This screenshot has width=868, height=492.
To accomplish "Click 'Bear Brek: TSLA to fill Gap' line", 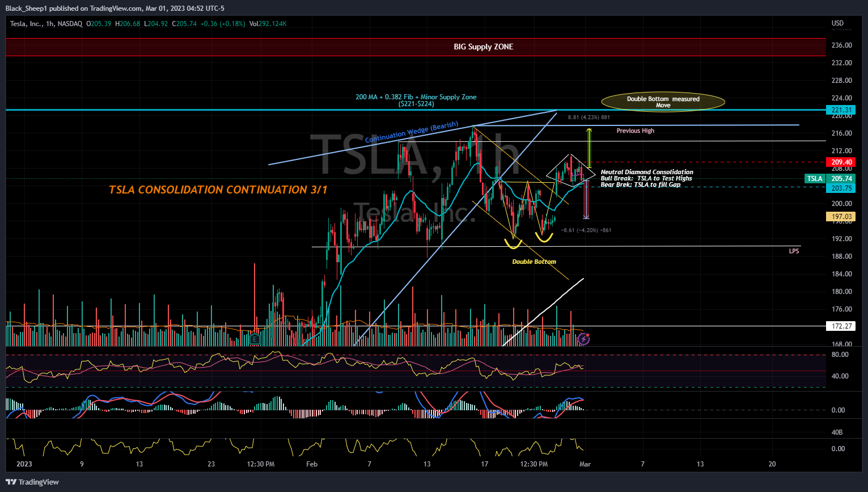I will pos(641,184).
